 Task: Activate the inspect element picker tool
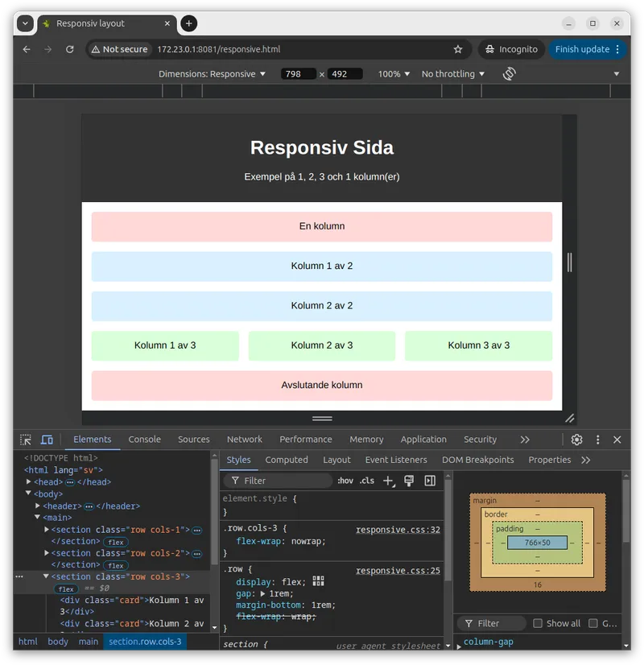(x=26, y=440)
